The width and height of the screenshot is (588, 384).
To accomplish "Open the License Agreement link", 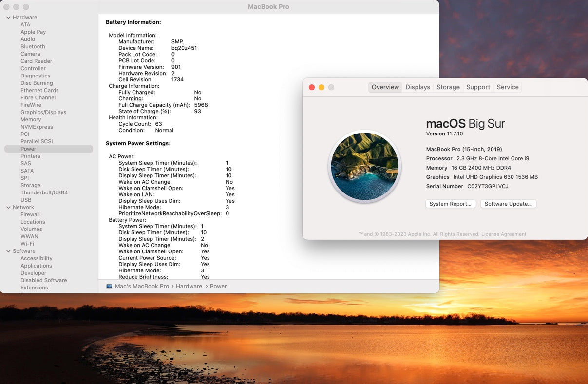I will [x=504, y=234].
